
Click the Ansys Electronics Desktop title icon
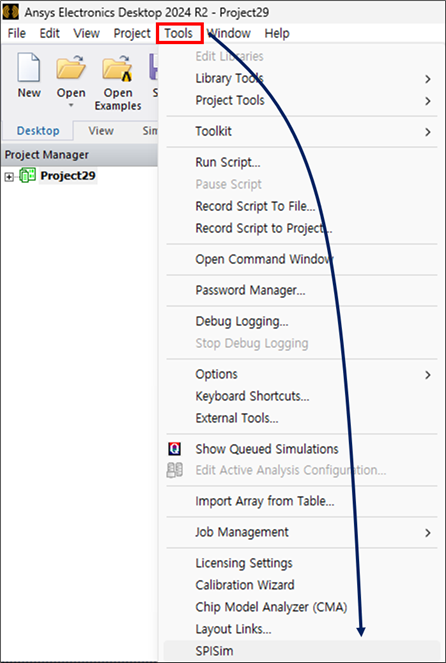(x=11, y=12)
